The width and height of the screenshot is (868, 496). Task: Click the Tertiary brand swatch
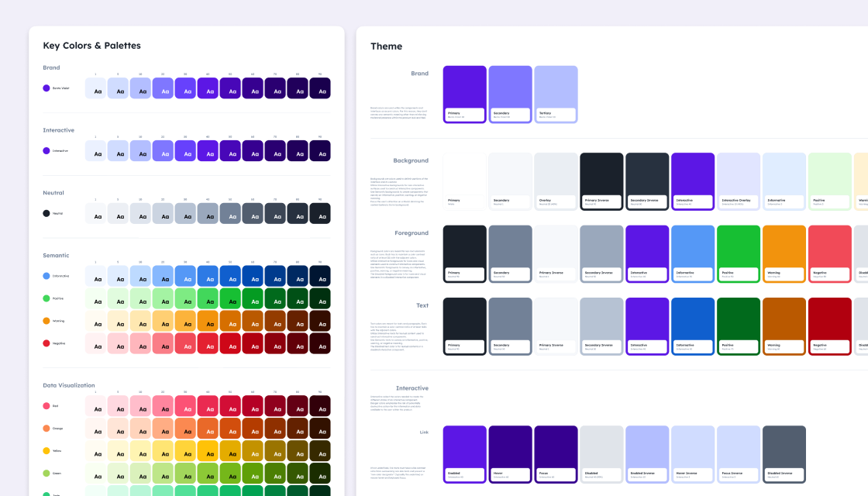click(x=556, y=93)
